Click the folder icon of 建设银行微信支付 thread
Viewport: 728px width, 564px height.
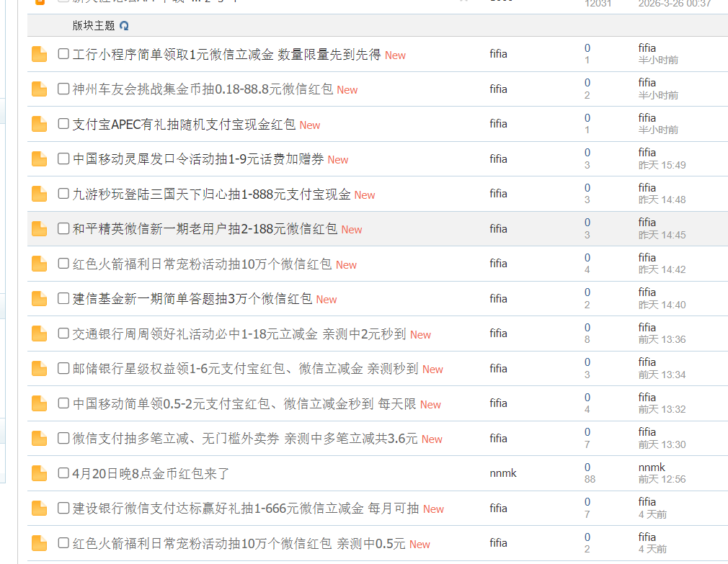click(39, 508)
